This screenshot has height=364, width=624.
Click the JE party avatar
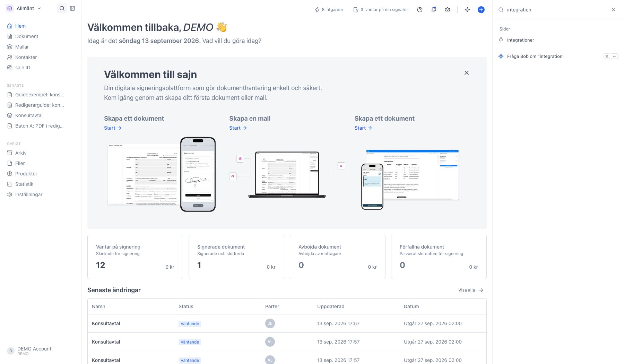click(270, 323)
